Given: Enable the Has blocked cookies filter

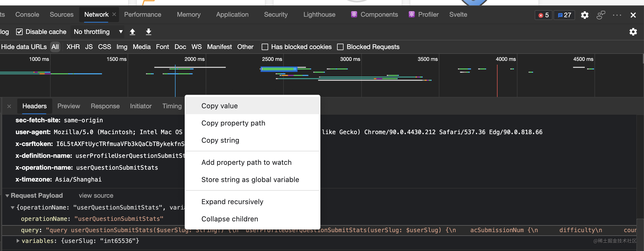Looking at the screenshot, I should click(265, 47).
